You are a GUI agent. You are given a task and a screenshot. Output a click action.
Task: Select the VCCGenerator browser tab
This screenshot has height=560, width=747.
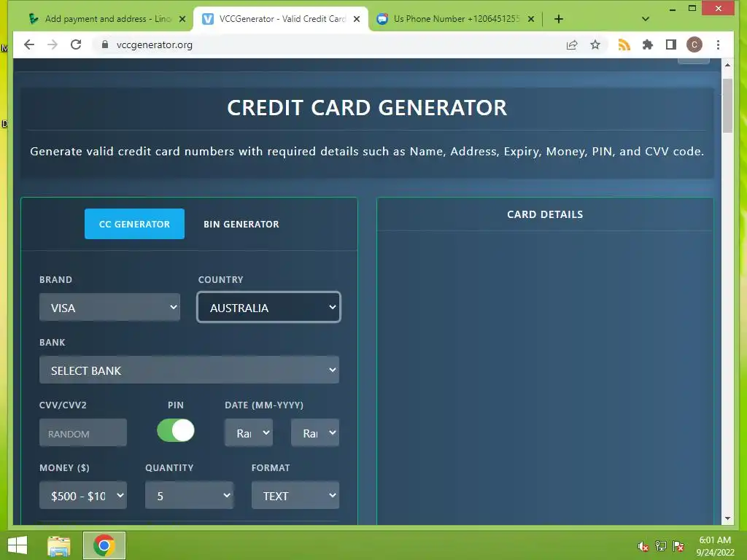(281, 19)
